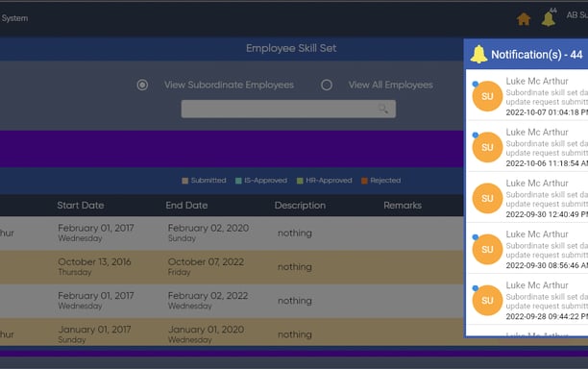
Task: Click the Description column header
Action: click(x=300, y=205)
